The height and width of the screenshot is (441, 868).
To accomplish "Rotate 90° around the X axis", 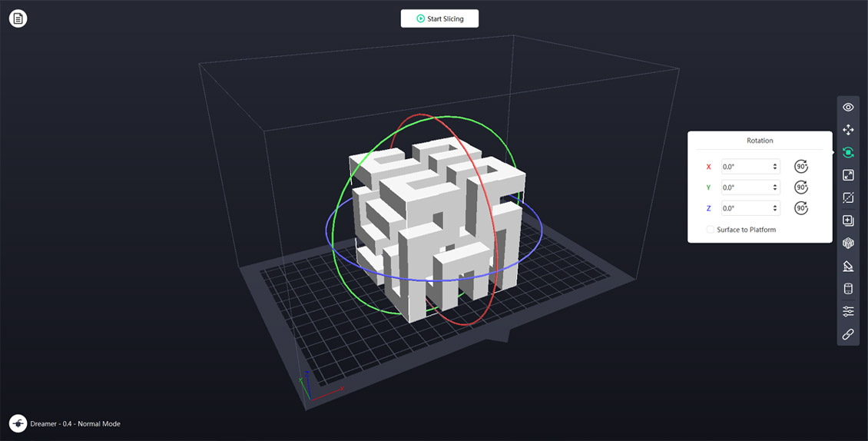I will (x=801, y=166).
